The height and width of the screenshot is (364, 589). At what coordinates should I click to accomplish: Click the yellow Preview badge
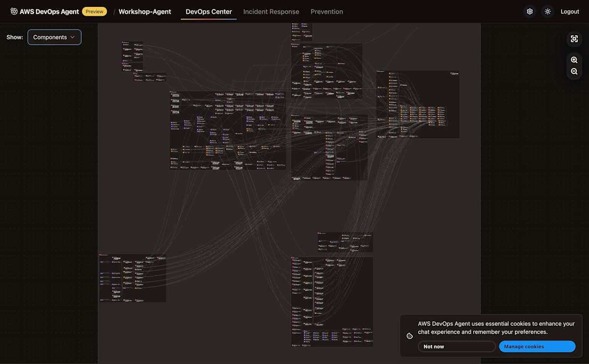pyautogui.click(x=94, y=11)
